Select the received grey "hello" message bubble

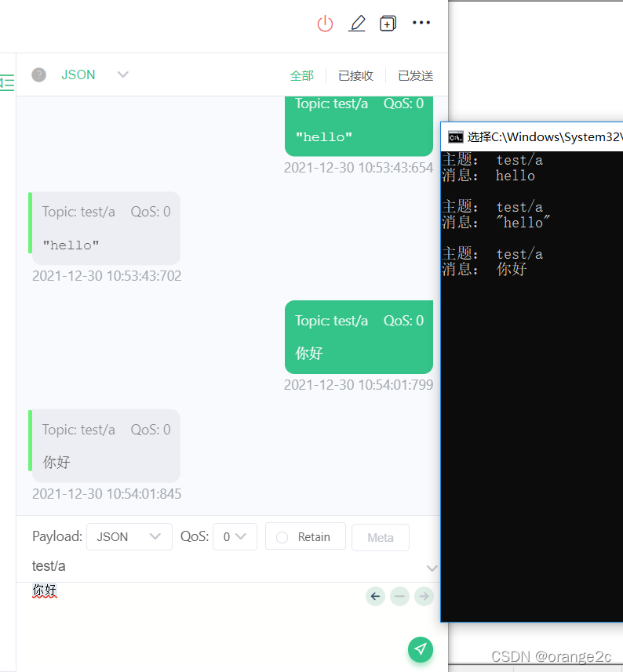[x=107, y=228]
